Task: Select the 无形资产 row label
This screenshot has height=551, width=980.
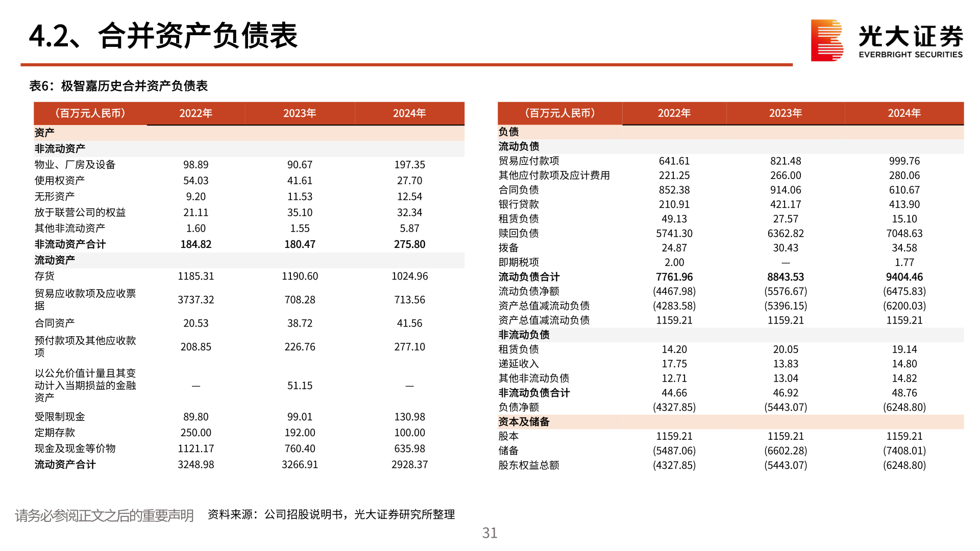Action: (55, 196)
